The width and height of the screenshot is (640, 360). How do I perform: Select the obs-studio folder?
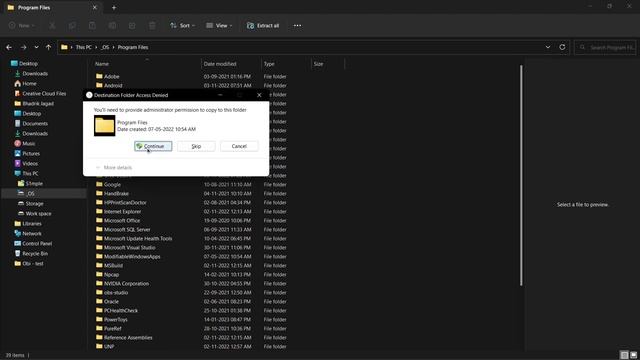point(116,292)
